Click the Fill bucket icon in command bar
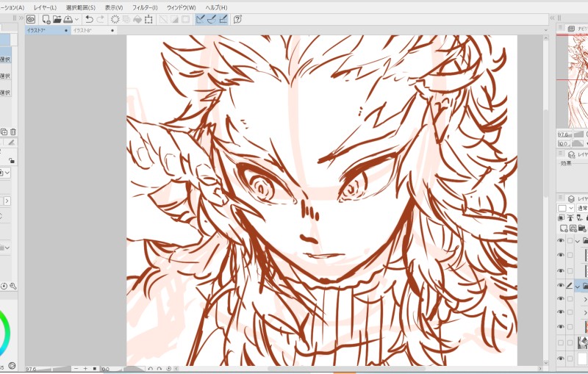Viewport: 588px width, 374px height. click(x=137, y=19)
